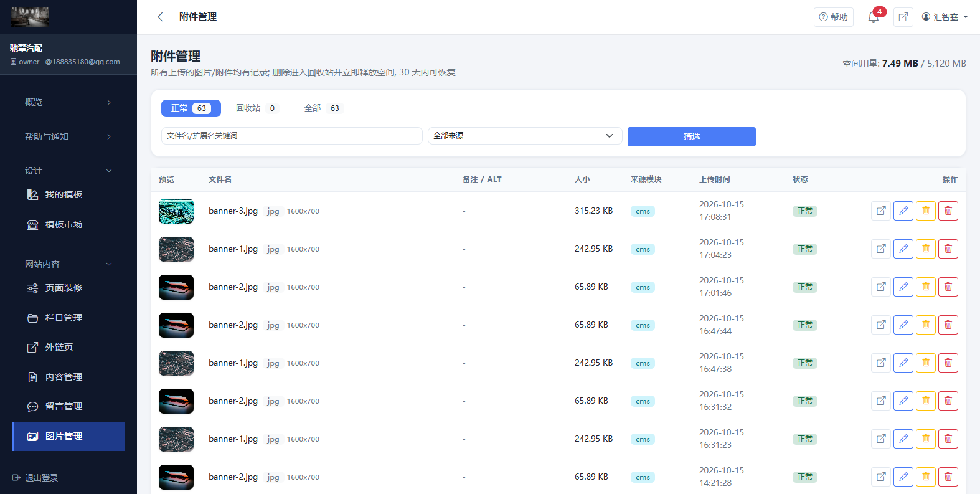Permanently delete banner-3.jpg with the red trash icon

pos(948,211)
